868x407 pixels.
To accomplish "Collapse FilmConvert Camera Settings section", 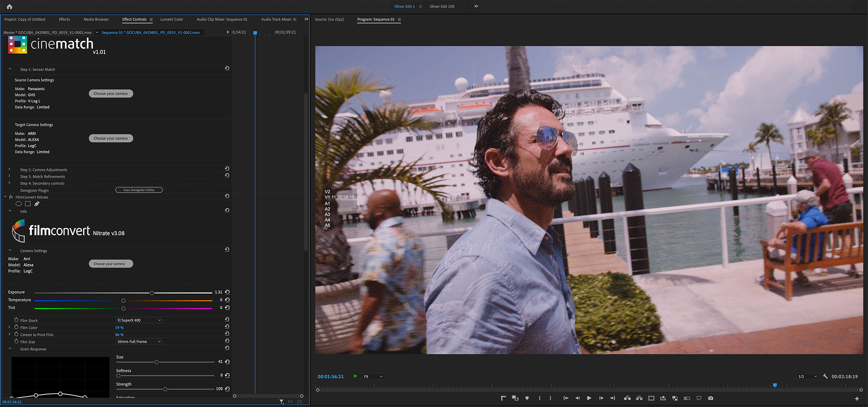I will (x=10, y=250).
